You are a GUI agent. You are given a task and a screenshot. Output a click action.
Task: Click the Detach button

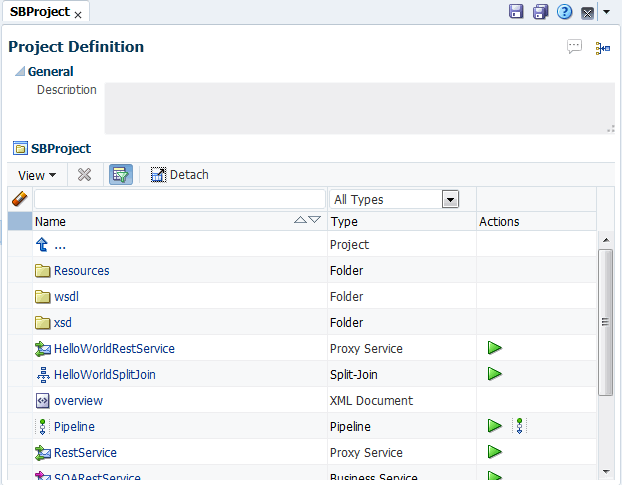click(179, 174)
